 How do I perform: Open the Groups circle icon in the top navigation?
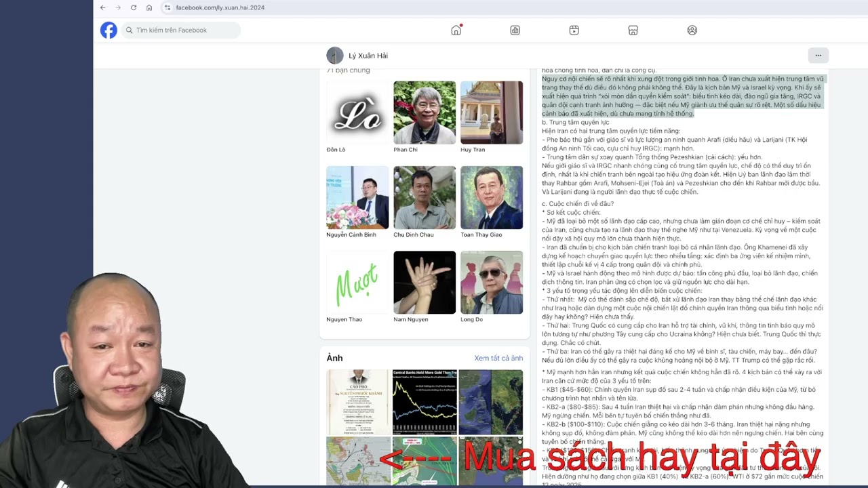[x=692, y=30]
